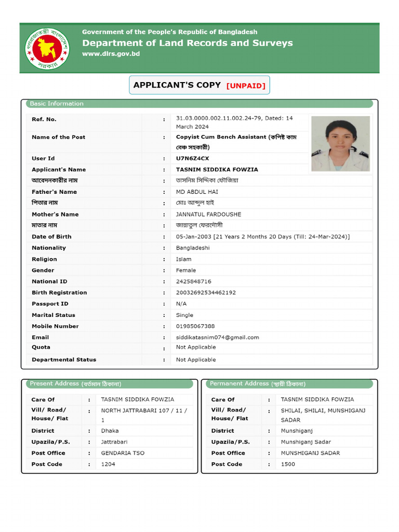Click the email siddikatasnim074@gmail.com

tap(218, 338)
